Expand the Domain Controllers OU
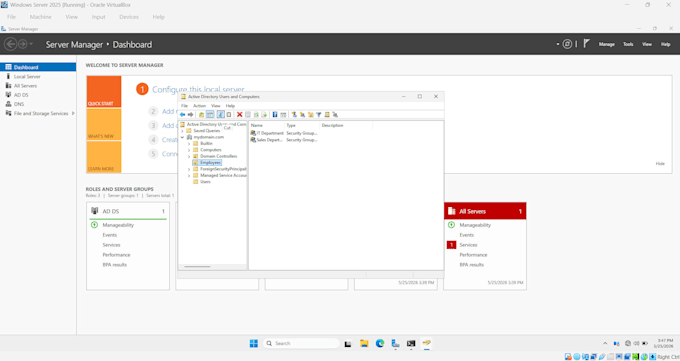The width and height of the screenshot is (680, 361). [x=189, y=156]
